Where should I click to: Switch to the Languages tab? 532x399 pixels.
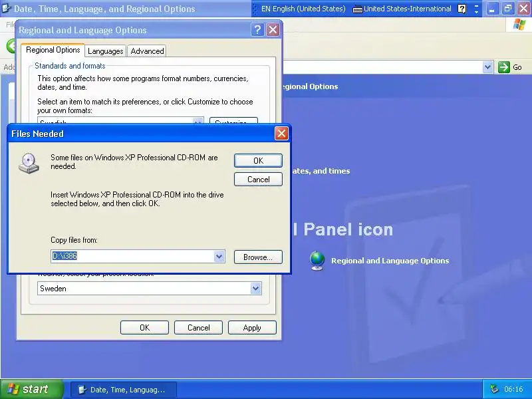105,51
